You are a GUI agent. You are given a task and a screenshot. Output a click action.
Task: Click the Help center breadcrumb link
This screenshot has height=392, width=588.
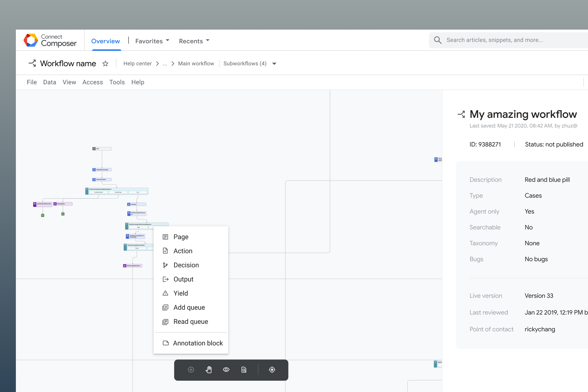[x=138, y=63]
